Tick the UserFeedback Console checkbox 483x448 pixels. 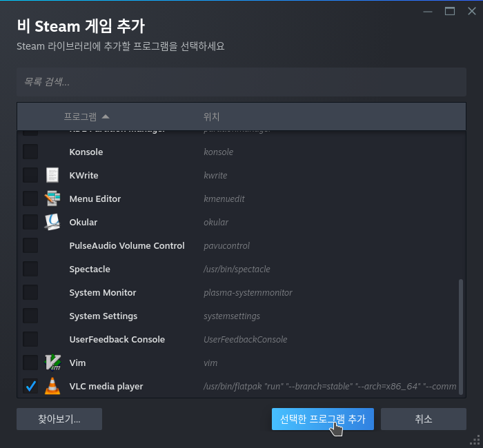click(30, 339)
